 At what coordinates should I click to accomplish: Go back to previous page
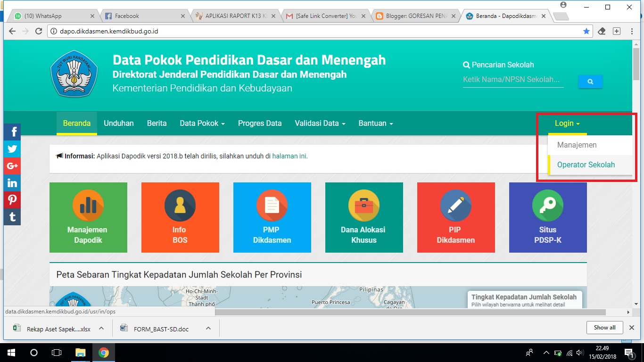12,31
